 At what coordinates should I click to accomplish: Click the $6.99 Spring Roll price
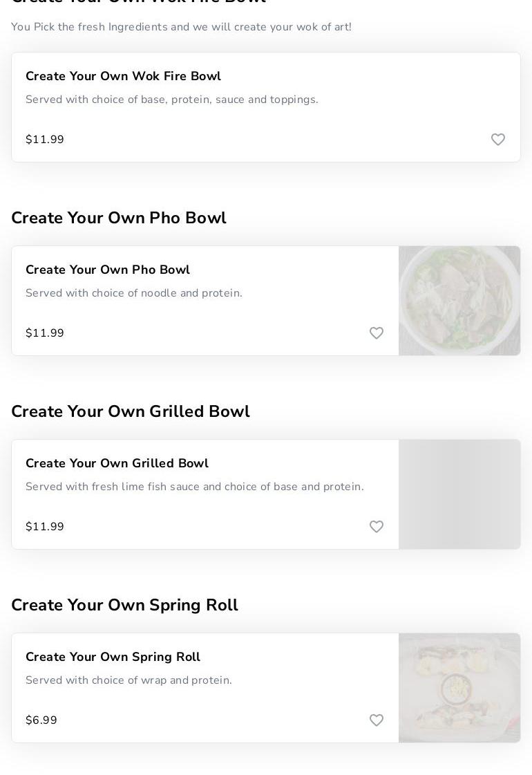[x=41, y=720]
